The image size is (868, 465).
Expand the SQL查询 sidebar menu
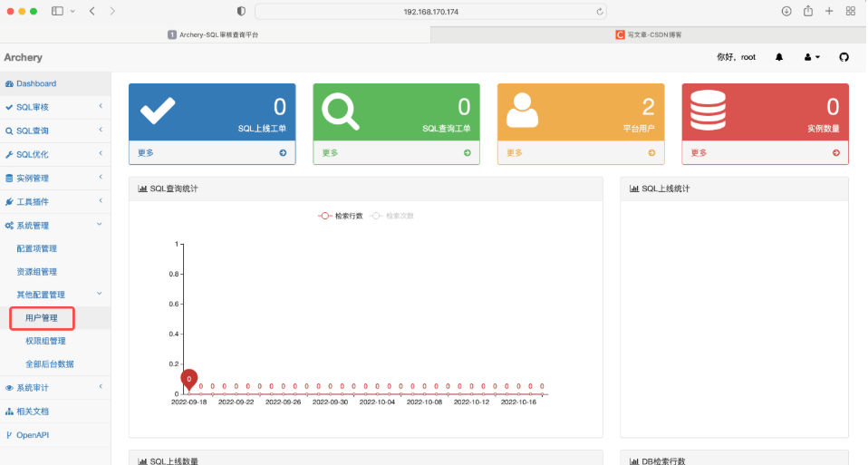[55, 131]
